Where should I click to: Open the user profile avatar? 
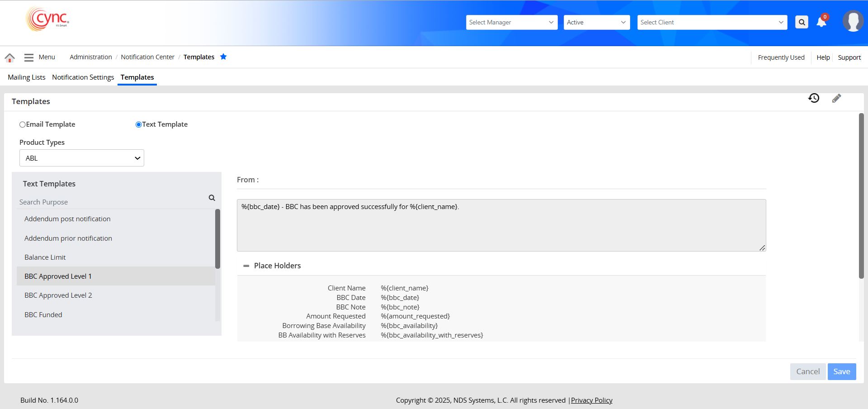(853, 21)
